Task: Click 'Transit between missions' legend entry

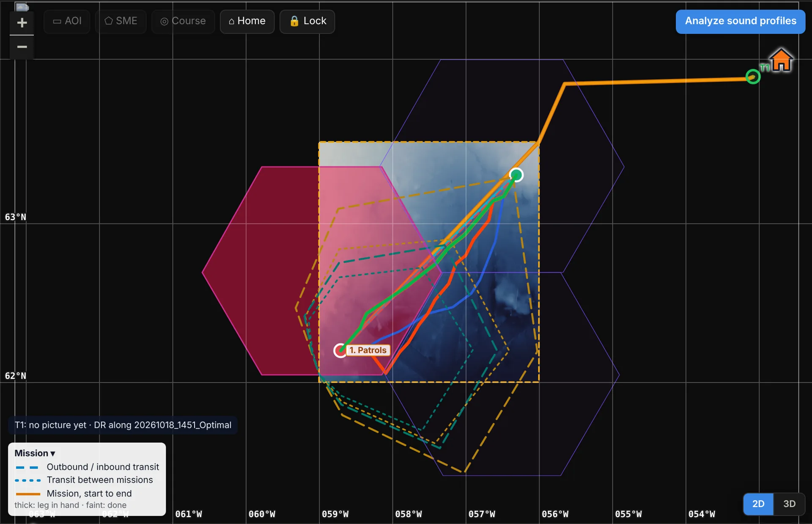Action: [84, 480]
